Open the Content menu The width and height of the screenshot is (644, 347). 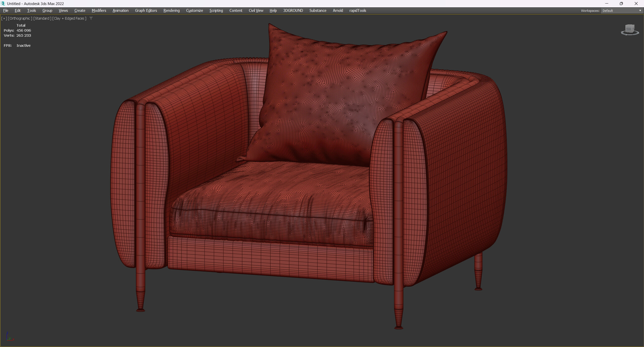tap(236, 11)
